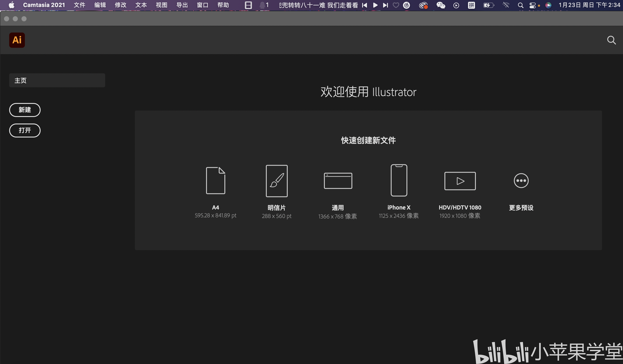623x364 pixels.
Task: Click the circled play icon in menu bar
Action: [456, 5]
